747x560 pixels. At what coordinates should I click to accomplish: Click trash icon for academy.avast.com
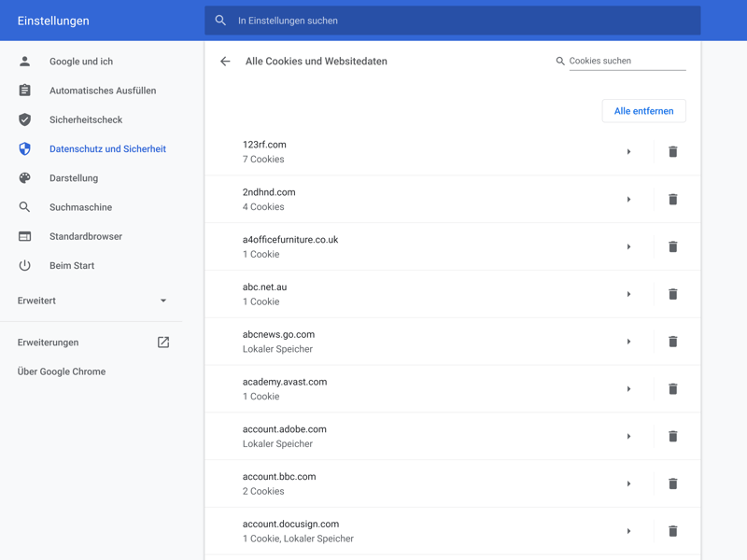coord(672,389)
